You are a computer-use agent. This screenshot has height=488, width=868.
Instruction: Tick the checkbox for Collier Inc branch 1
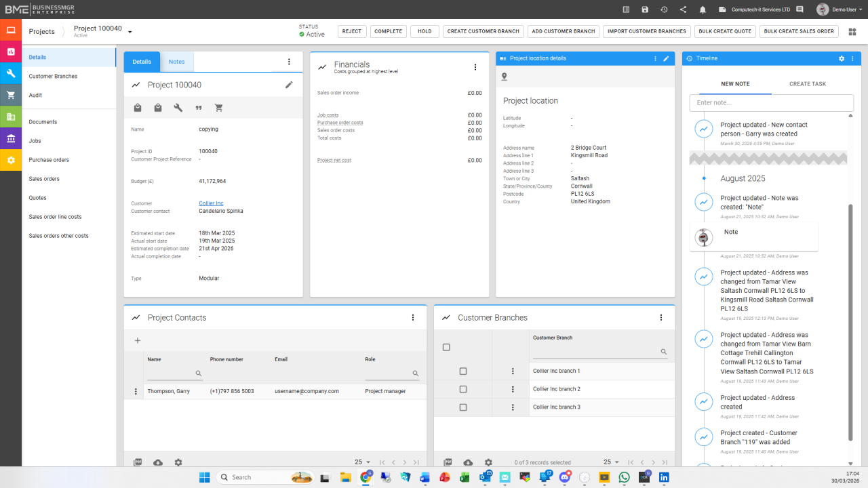463,371
